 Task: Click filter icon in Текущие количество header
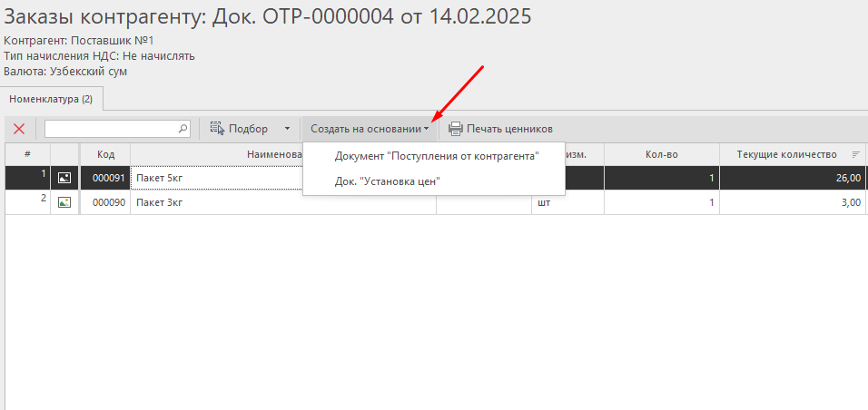(855, 154)
